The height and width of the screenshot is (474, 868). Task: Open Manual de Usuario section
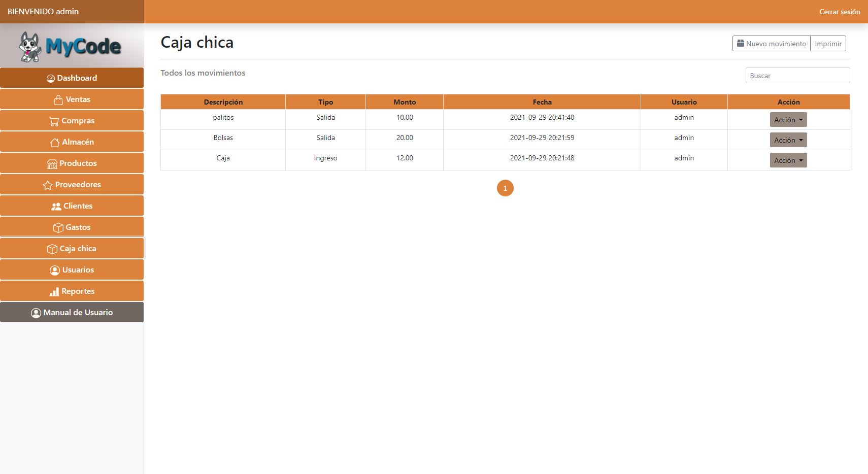click(x=72, y=313)
